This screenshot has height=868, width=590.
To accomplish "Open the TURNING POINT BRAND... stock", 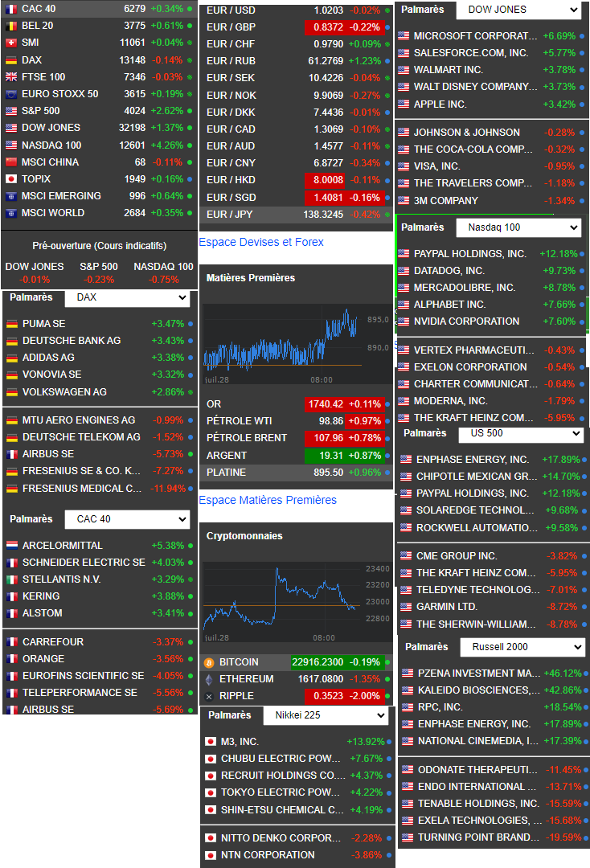I will click(x=478, y=837).
